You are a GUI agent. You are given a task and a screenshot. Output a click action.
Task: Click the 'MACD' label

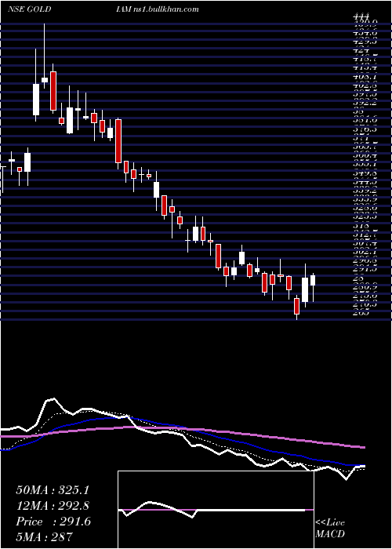(x=329, y=534)
